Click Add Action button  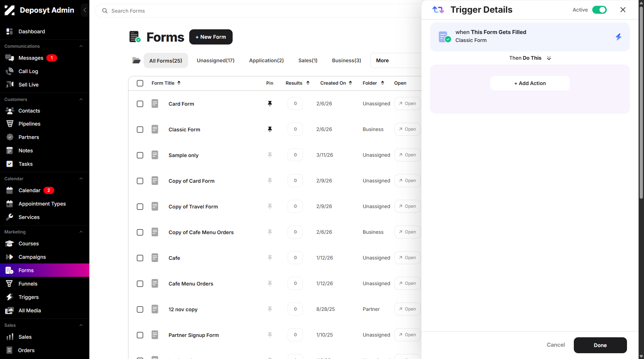(x=530, y=83)
